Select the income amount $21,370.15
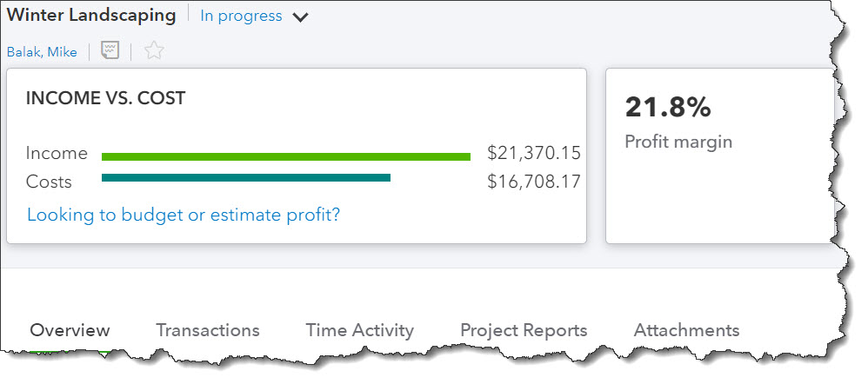 533,154
